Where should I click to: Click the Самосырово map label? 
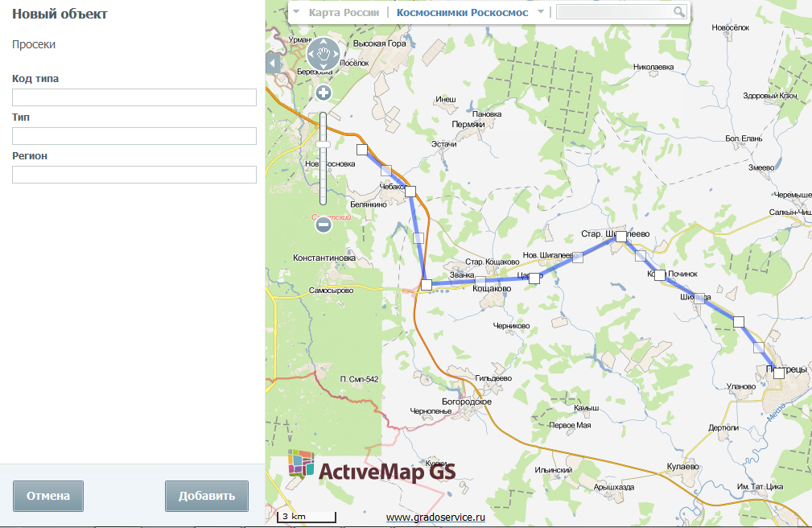(331, 291)
